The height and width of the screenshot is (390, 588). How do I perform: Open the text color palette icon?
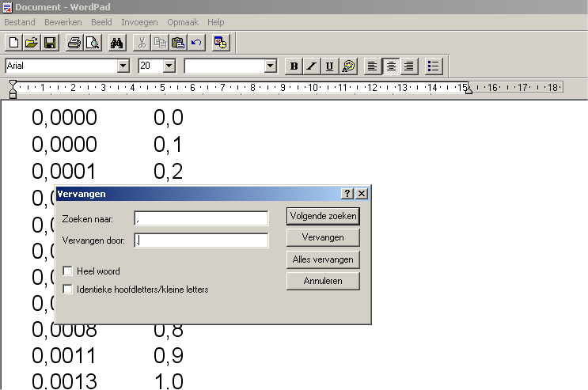tap(348, 66)
